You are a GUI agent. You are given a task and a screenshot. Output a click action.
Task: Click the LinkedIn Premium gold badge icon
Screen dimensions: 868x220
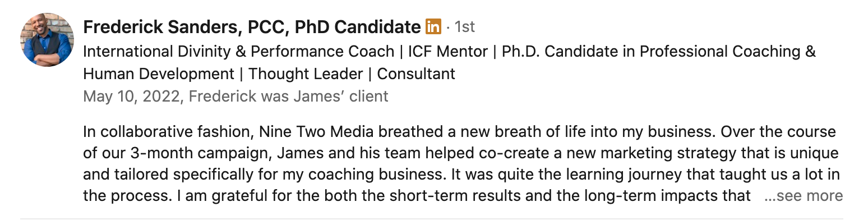(x=433, y=26)
